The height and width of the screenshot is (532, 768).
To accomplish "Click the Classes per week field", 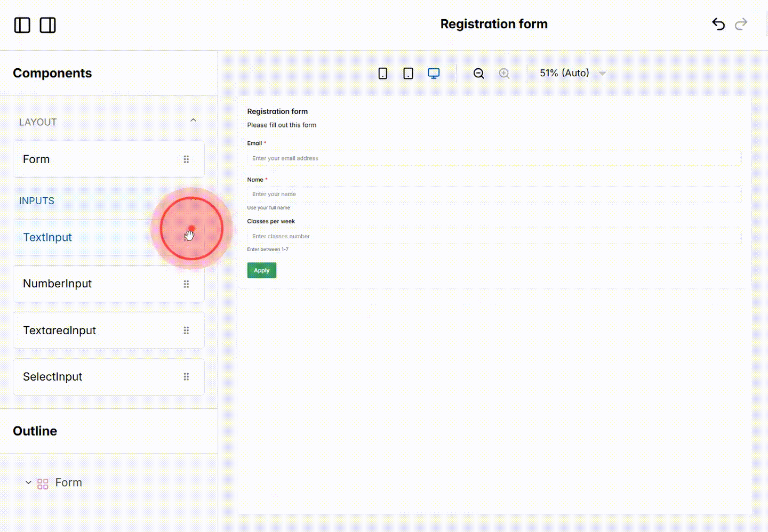I will (x=494, y=236).
